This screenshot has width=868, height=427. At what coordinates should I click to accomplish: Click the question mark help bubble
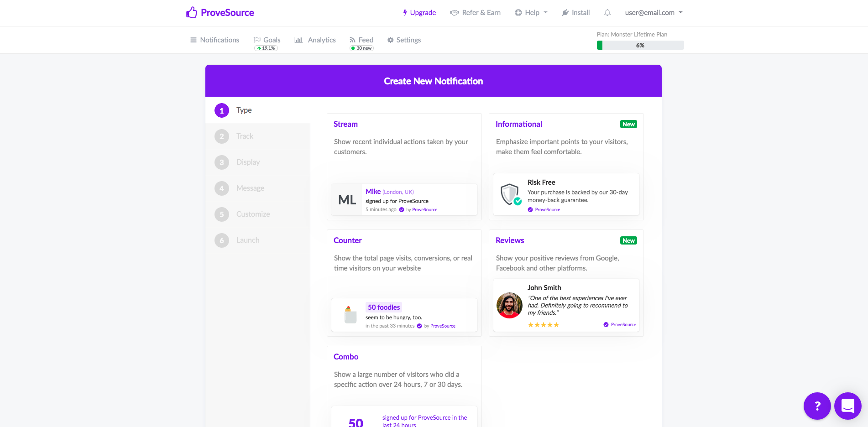click(x=817, y=406)
